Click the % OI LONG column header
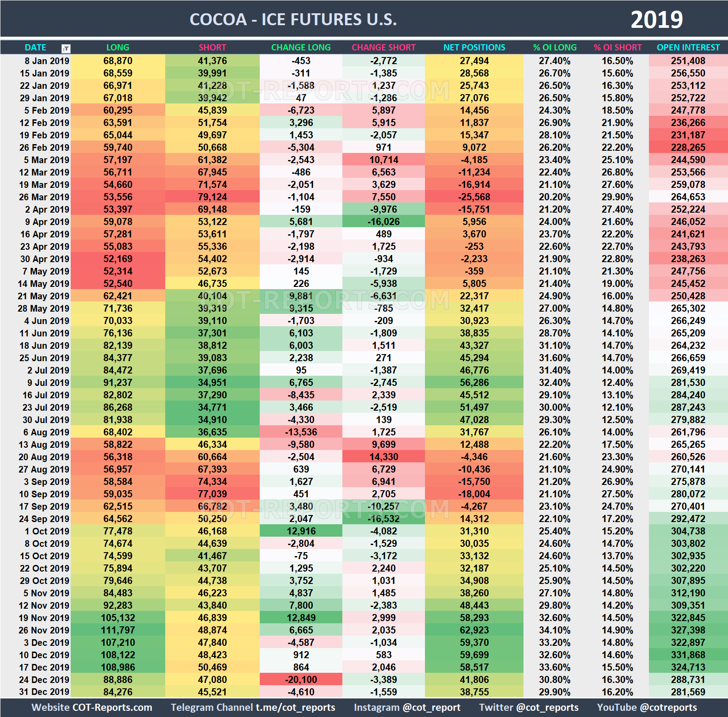The height and width of the screenshot is (717, 728). point(554,47)
